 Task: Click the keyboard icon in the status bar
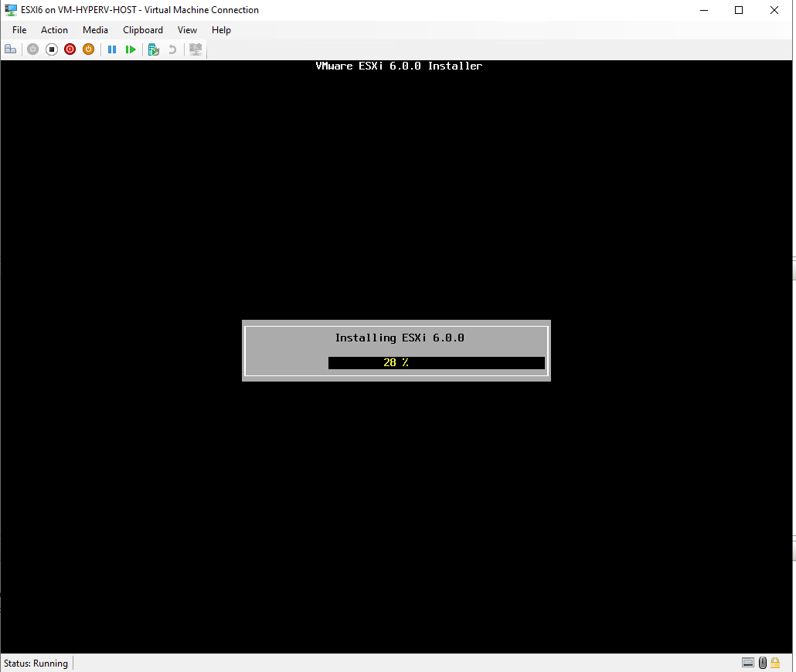748,663
